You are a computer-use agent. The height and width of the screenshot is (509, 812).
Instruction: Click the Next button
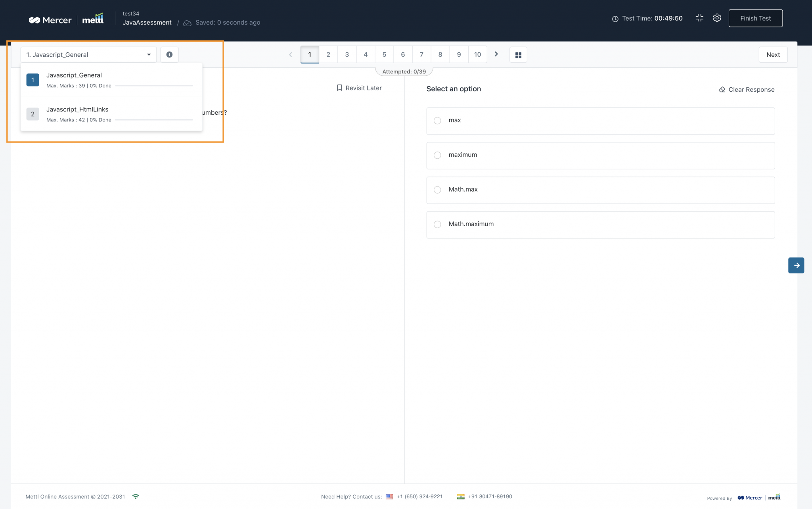click(x=772, y=54)
